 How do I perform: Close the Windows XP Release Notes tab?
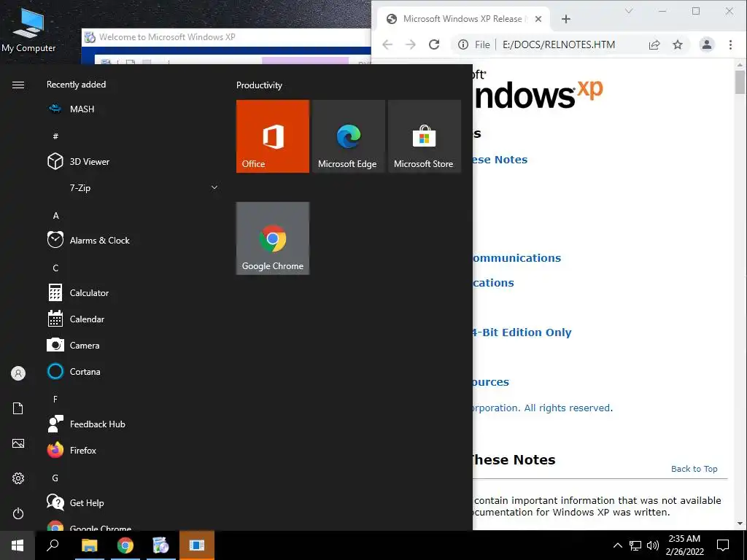point(538,19)
